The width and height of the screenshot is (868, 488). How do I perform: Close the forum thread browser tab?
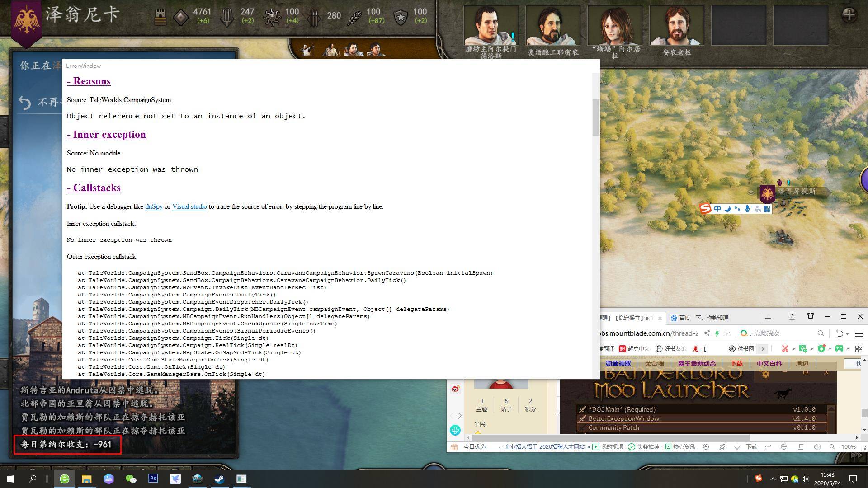click(x=660, y=318)
